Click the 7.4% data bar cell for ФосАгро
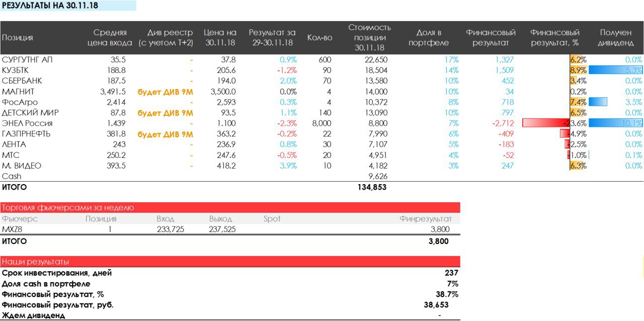The width and height of the screenshot is (644, 321). click(578, 102)
